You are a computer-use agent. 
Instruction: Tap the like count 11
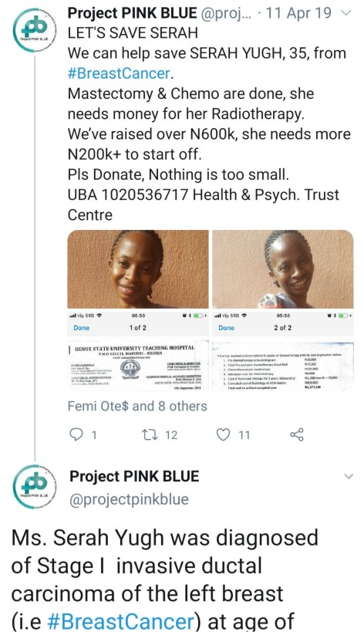(x=244, y=435)
